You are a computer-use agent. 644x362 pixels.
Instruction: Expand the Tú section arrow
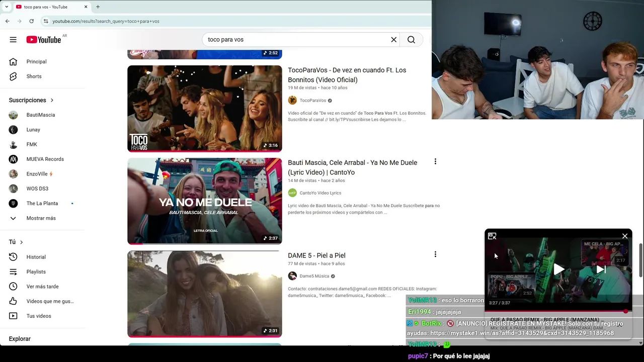pos(21,242)
